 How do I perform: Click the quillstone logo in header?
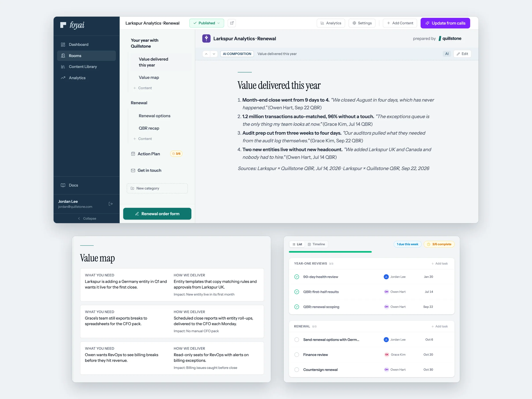(450, 39)
